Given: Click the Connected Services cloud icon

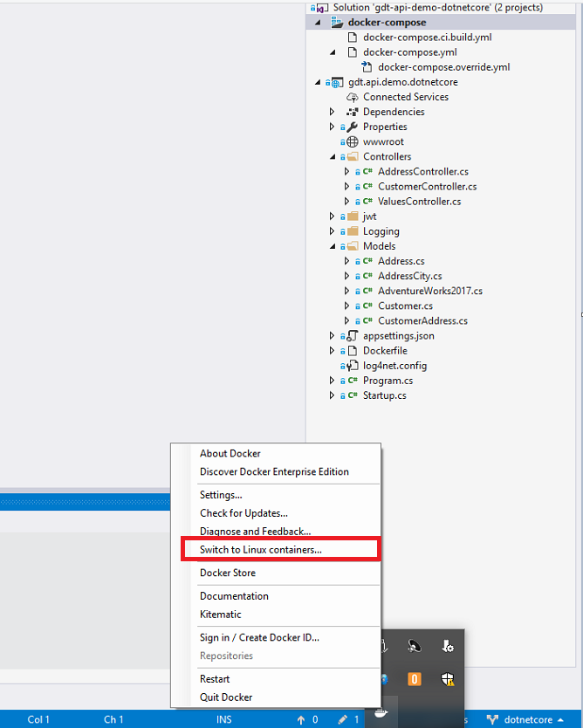Looking at the screenshot, I should [x=353, y=97].
